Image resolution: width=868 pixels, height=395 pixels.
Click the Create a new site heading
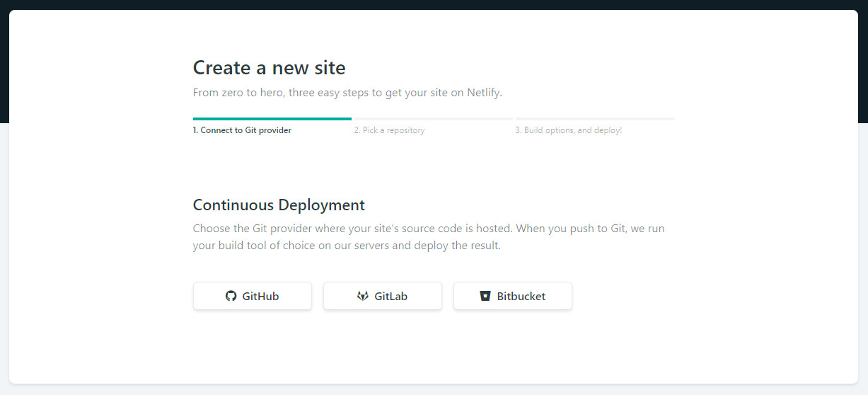click(269, 68)
